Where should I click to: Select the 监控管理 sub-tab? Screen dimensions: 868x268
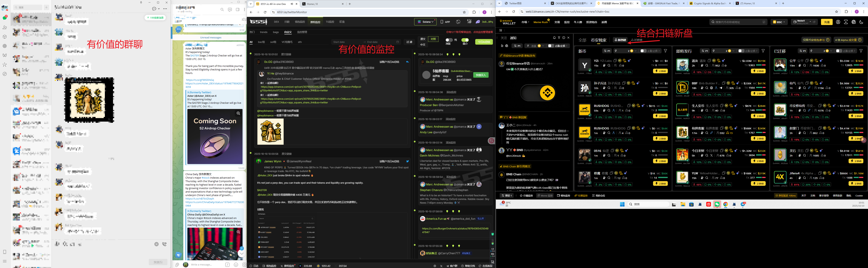(302, 32)
